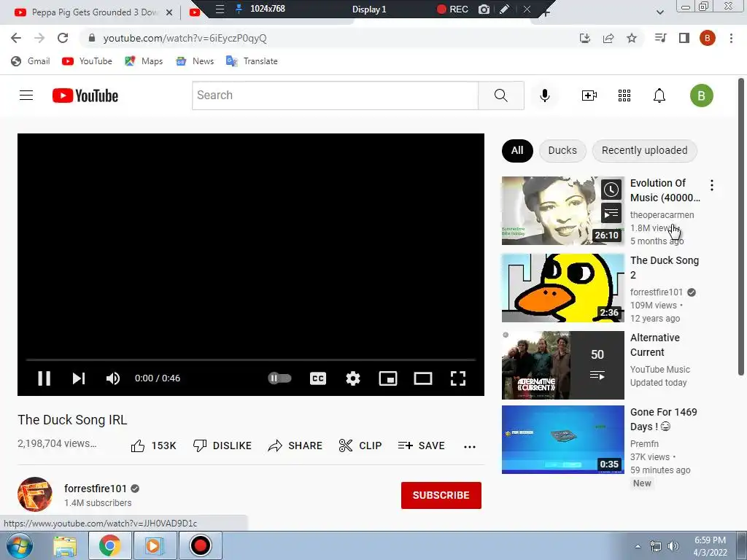747x560 pixels.
Task: Enable miniplayer mode
Action: pos(388,378)
